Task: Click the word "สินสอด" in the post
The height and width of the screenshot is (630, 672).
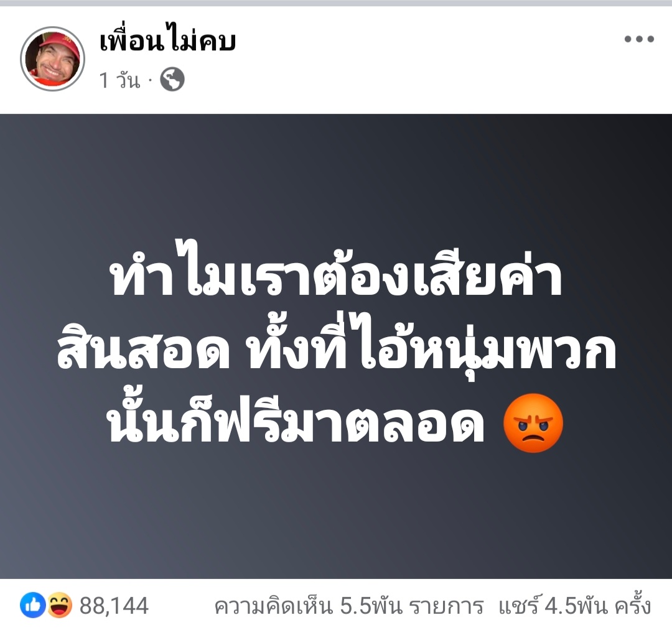Action: pyautogui.click(x=143, y=352)
